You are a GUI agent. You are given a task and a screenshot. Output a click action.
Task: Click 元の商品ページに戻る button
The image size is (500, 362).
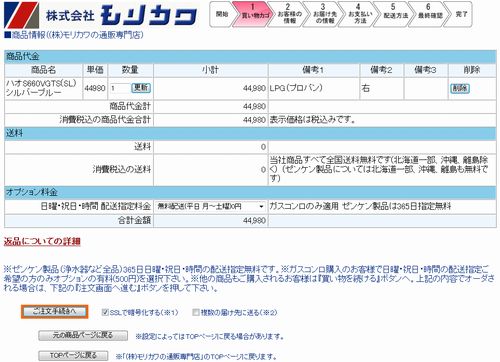(x=83, y=336)
